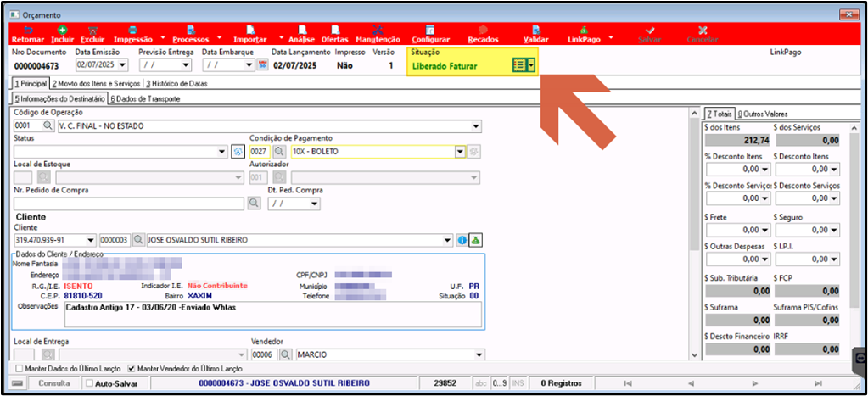Click the keyboard icon in the status bar
The height and width of the screenshot is (396, 868).
coord(18,383)
